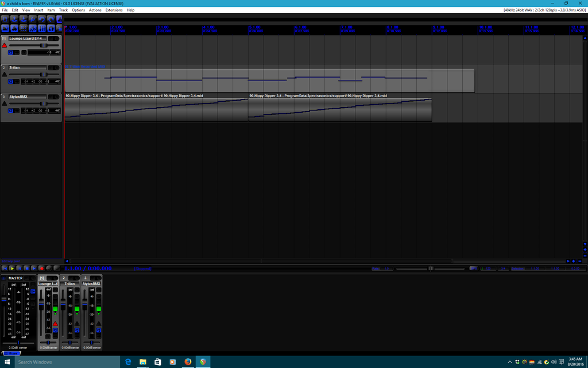The height and width of the screenshot is (368, 588).
Task: Click the New Project toolbar icon
Action: point(5,19)
